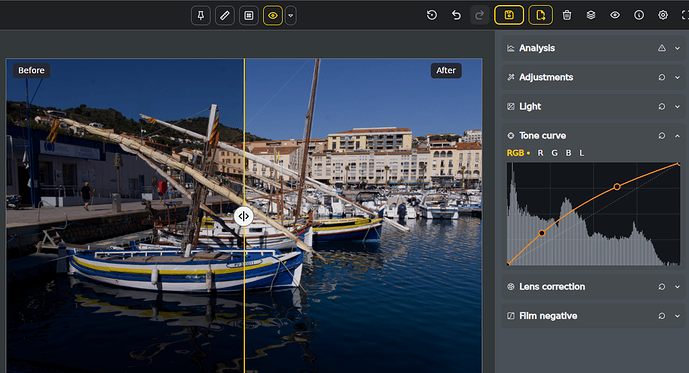Select the L curve channel
689x373 pixels.
pyautogui.click(x=582, y=153)
